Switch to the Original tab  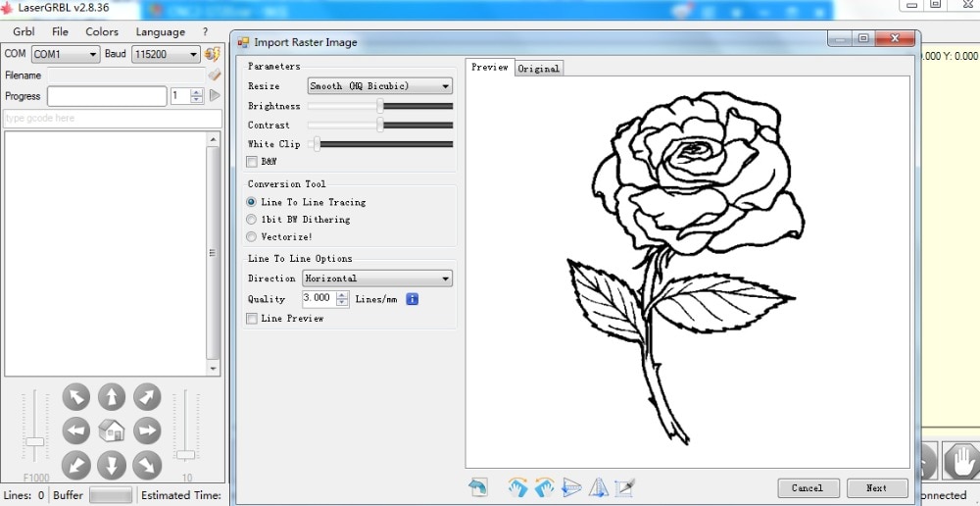point(539,69)
